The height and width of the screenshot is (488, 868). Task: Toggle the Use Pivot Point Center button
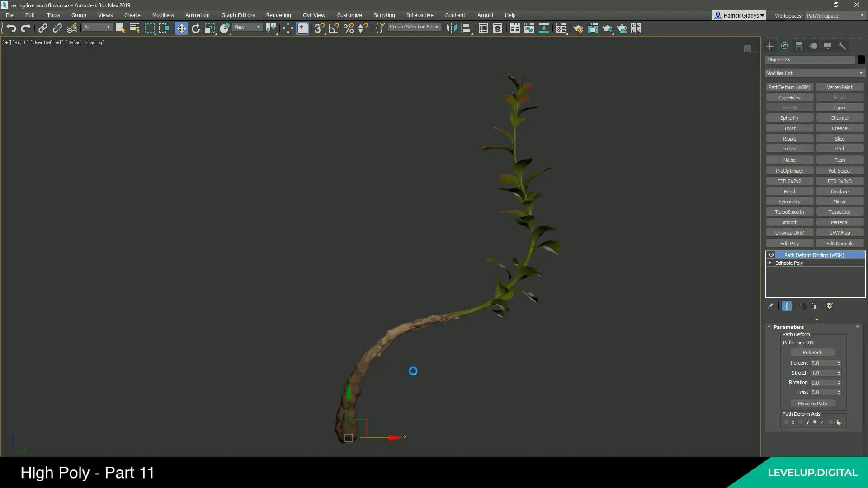point(271,28)
